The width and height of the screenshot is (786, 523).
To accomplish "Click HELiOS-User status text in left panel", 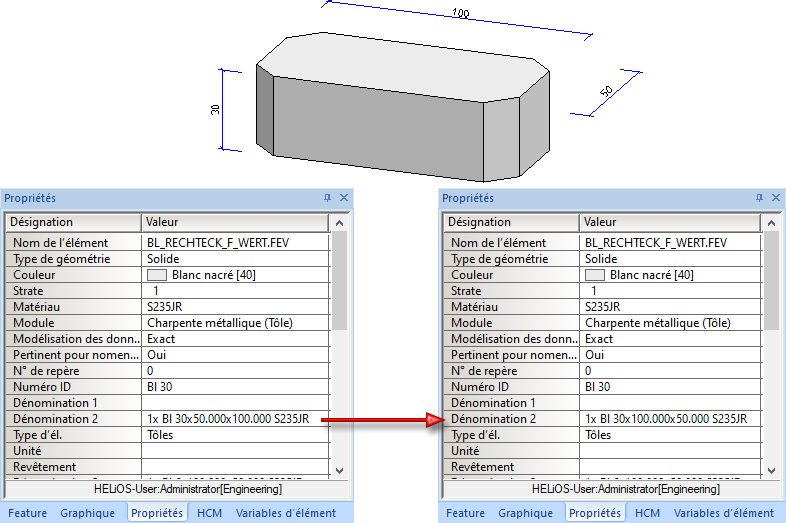I will pyautogui.click(x=188, y=489).
